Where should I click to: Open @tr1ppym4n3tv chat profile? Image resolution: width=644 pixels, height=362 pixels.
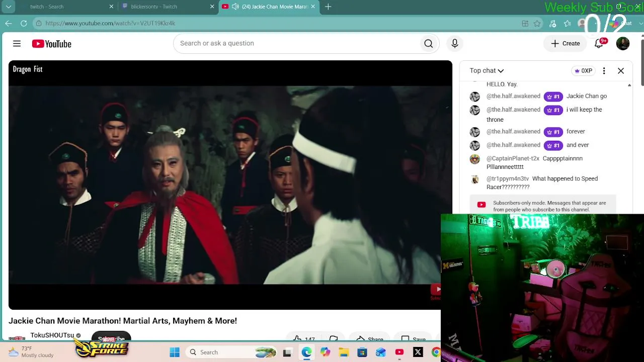(x=508, y=178)
